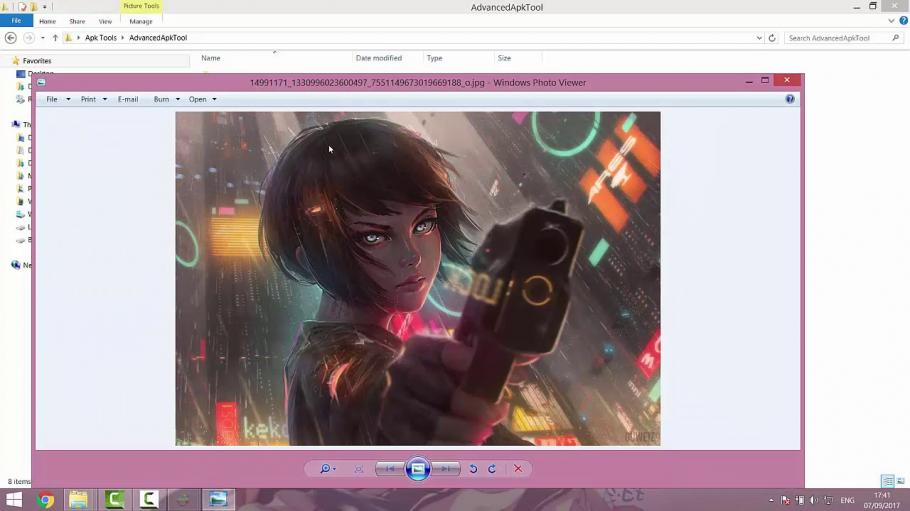The width and height of the screenshot is (910, 511).
Task: Click the actual size icon
Action: click(359, 469)
